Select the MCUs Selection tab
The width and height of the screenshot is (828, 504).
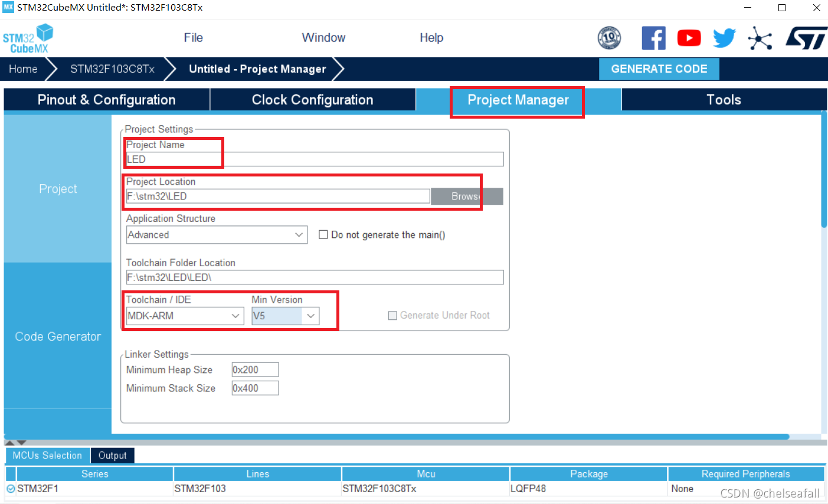[47, 455]
